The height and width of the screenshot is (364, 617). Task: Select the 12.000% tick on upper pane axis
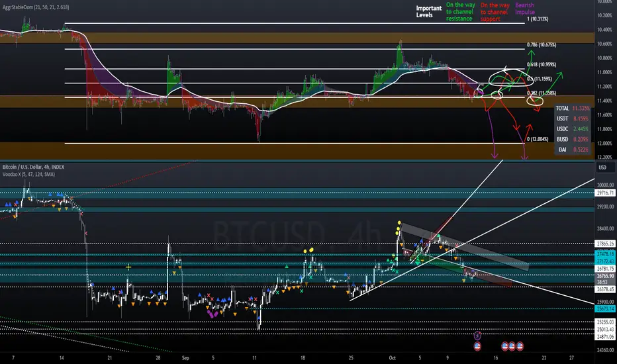click(x=605, y=143)
